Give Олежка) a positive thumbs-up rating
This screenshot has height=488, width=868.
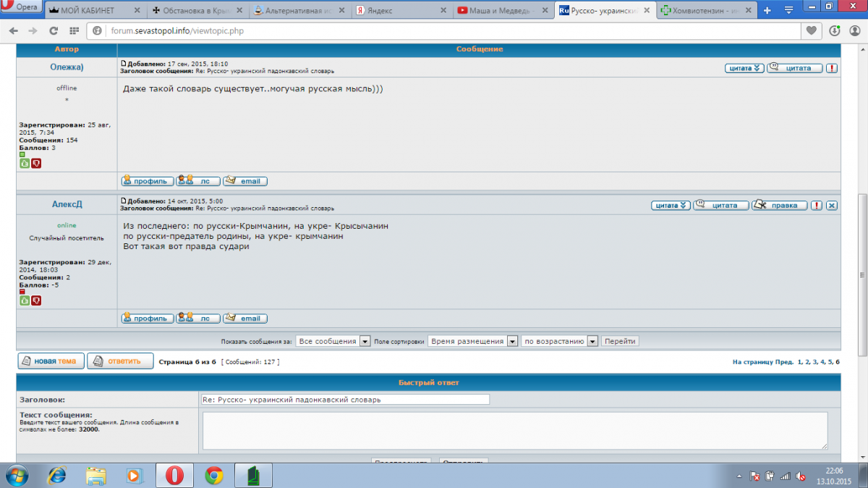pos(24,163)
